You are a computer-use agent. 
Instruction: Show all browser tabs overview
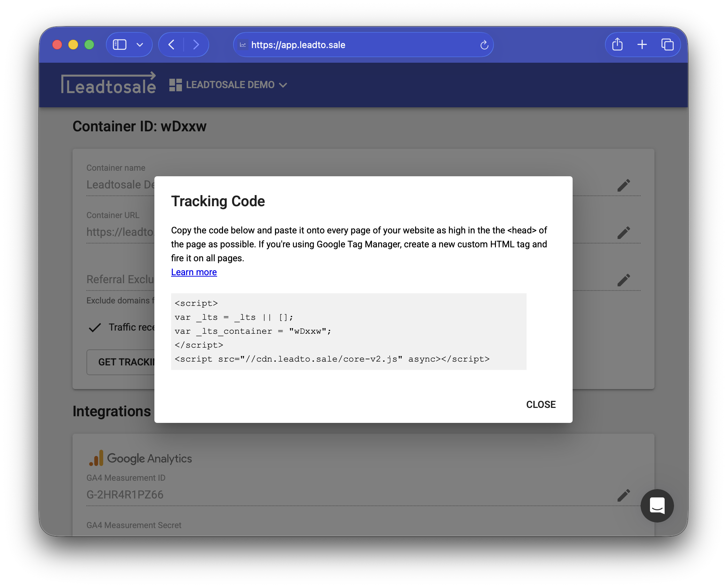668,45
